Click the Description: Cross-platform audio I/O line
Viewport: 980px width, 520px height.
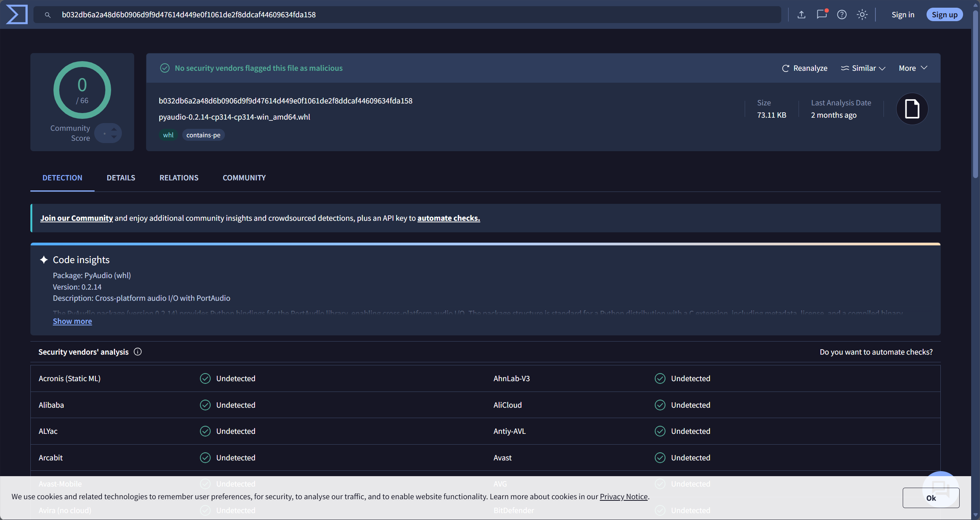[x=141, y=298]
